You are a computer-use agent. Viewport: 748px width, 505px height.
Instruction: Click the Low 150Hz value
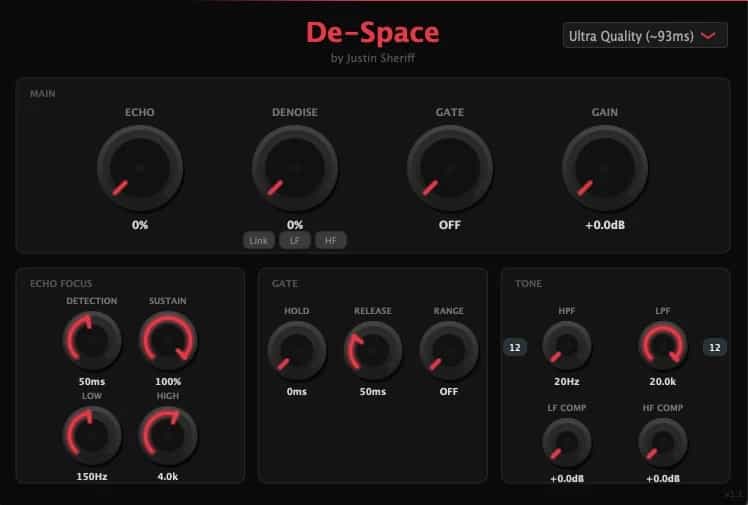pyautogui.click(x=92, y=476)
